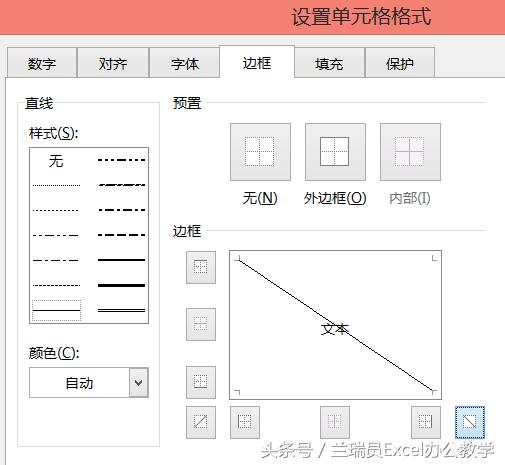The height and width of the screenshot is (465, 505).
Task: Select the thin dash-dot-dot line style
Action: click(x=56, y=235)
